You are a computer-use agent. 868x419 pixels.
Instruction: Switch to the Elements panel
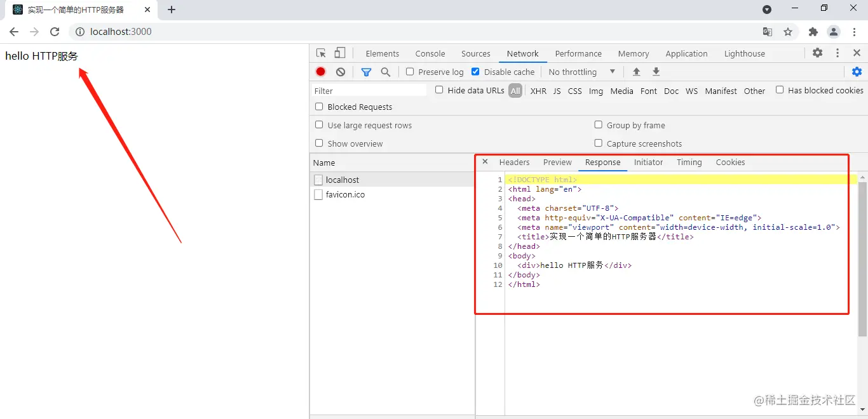point(383,54)
